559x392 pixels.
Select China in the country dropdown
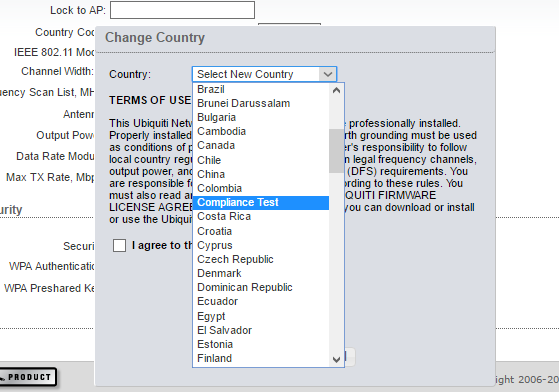261,174
